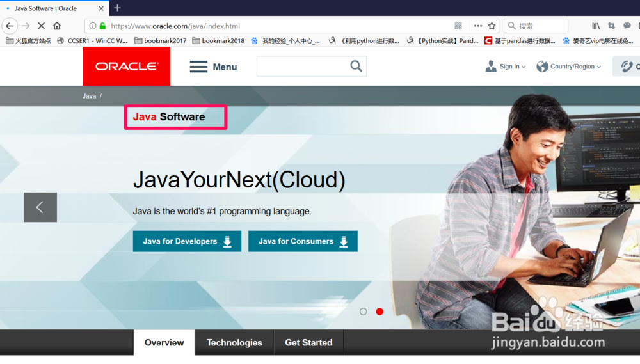Click the Oracle site search magnifier icon
The image size is (640, 364).
[356, 66]
